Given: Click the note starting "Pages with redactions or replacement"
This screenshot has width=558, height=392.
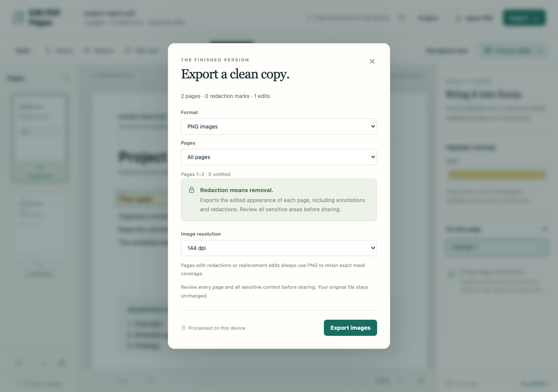Looking at the screenshot, I should click(273, 270).
